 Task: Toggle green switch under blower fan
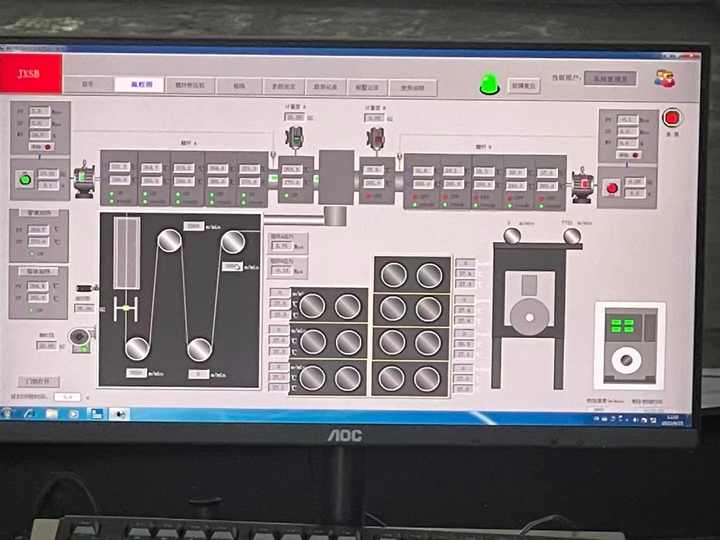coord(81,350)
